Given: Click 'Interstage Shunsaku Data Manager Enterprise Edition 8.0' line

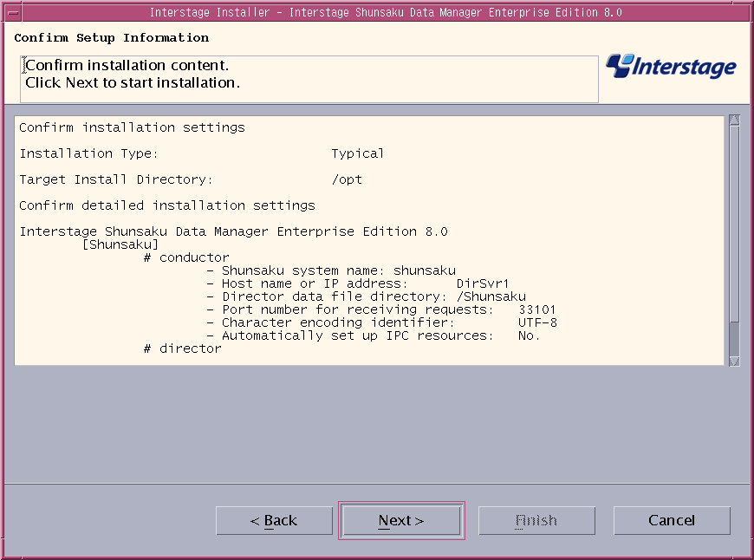Looking at the screenshot, I should click(233, 231).
